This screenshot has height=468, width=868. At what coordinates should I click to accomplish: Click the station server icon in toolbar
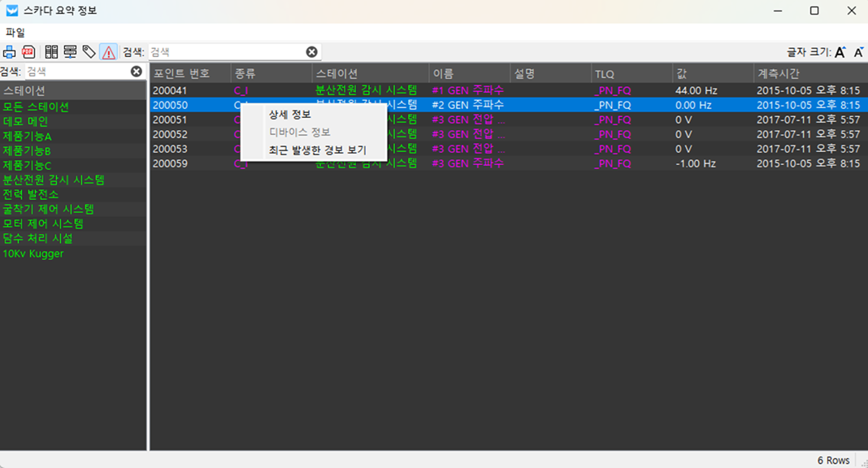point(70,52)
